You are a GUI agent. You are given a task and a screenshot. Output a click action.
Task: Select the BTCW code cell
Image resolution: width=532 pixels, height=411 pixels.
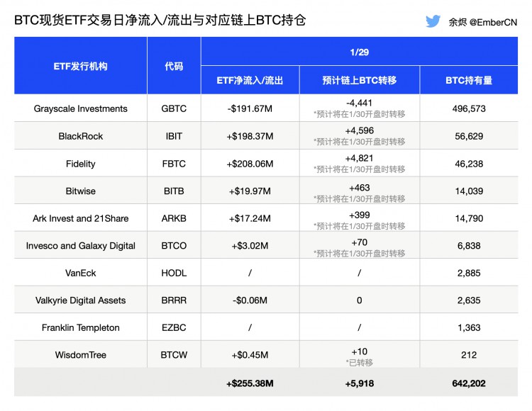point(174,355)
